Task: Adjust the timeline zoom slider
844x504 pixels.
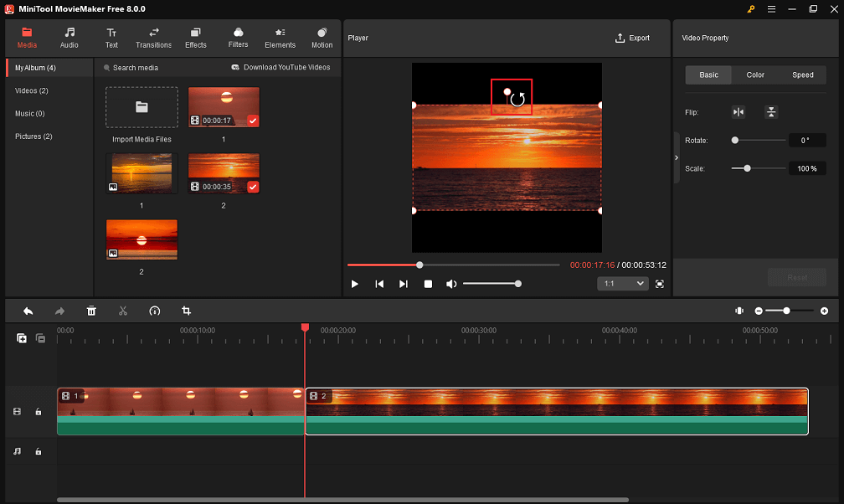Action: [790, 311]
